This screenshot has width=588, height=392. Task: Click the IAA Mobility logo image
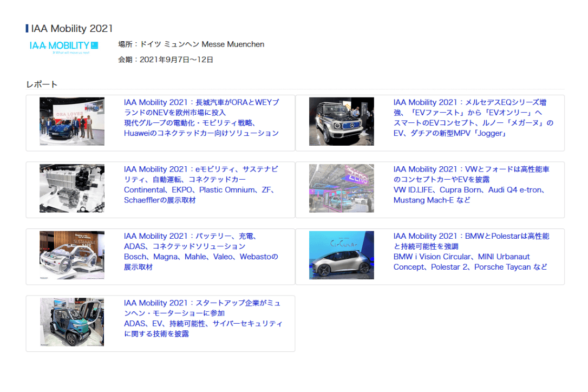[x=64, y=47]
